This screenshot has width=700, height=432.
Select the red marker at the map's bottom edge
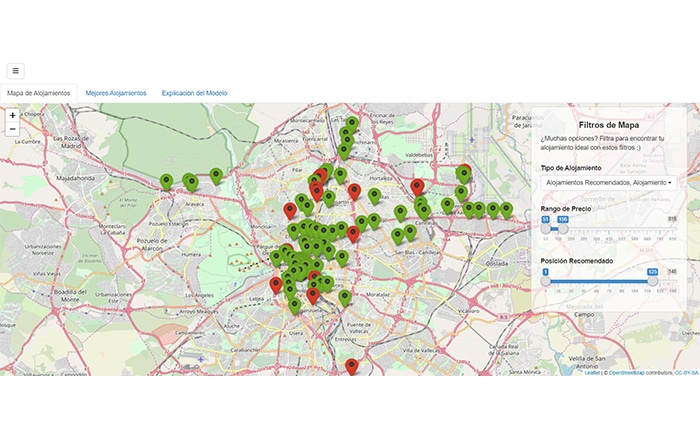351,367
